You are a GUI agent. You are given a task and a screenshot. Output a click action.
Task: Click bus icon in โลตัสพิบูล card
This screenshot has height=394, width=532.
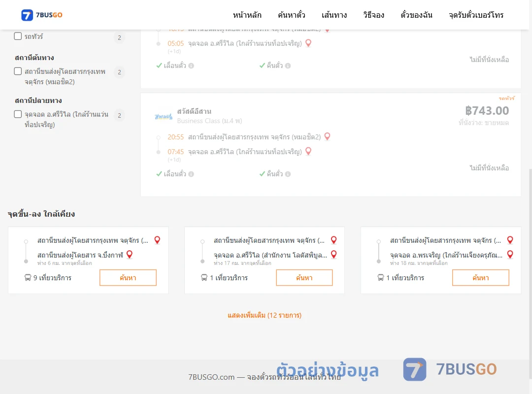point(204,278)
